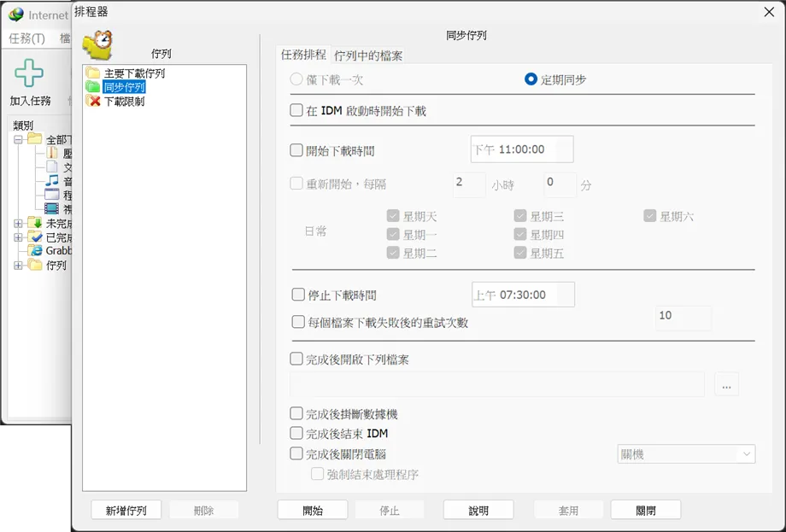786x532 pixels.
Task: Toggle the 星期五 checkbox
Action: (520, 253)
